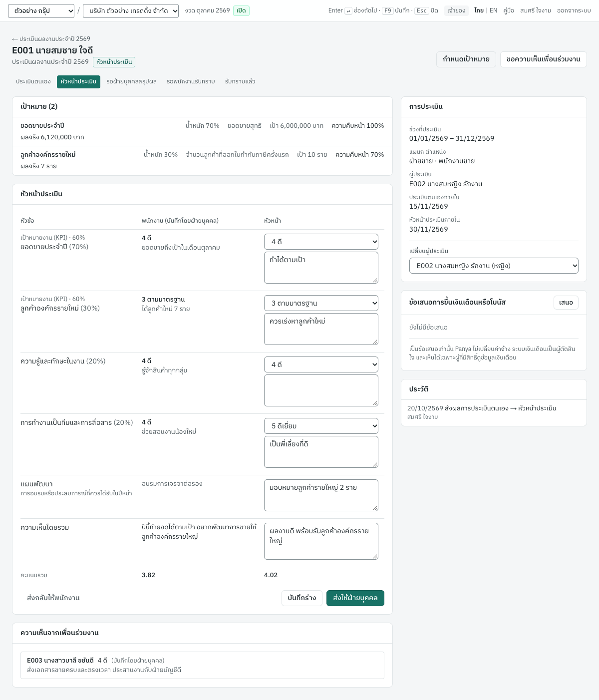Focus the comment box containing ควรเร่งหาลูกค้าใหม่
This screenshot has width=599, height=700.
(321, 329)
